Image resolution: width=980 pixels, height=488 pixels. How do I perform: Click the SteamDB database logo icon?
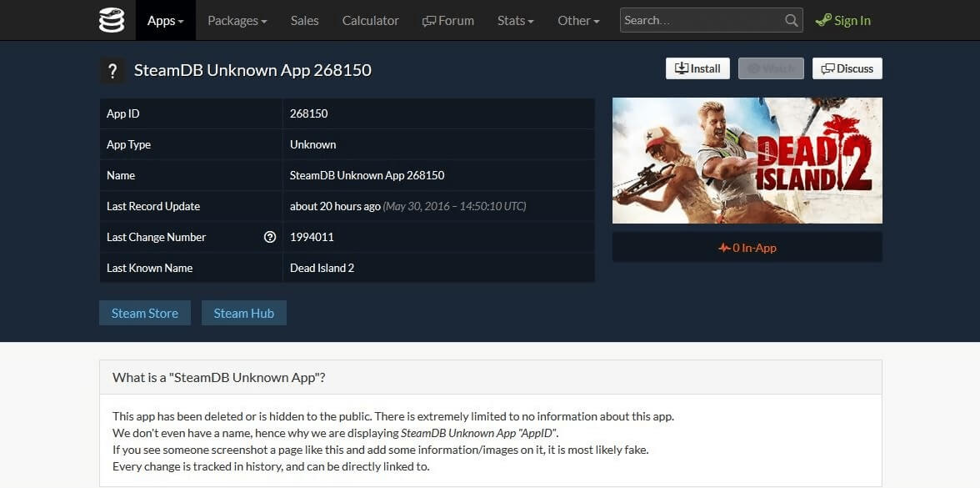pos(112,20)
